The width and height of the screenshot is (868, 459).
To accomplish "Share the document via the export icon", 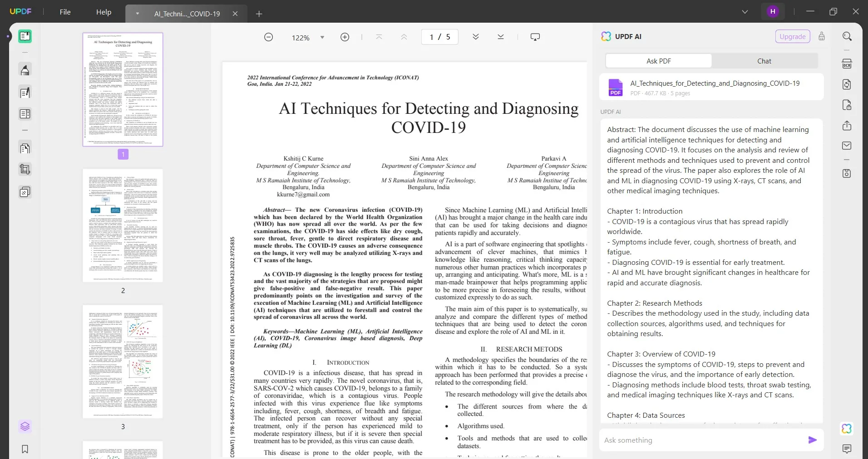I will tap(848, 126).
